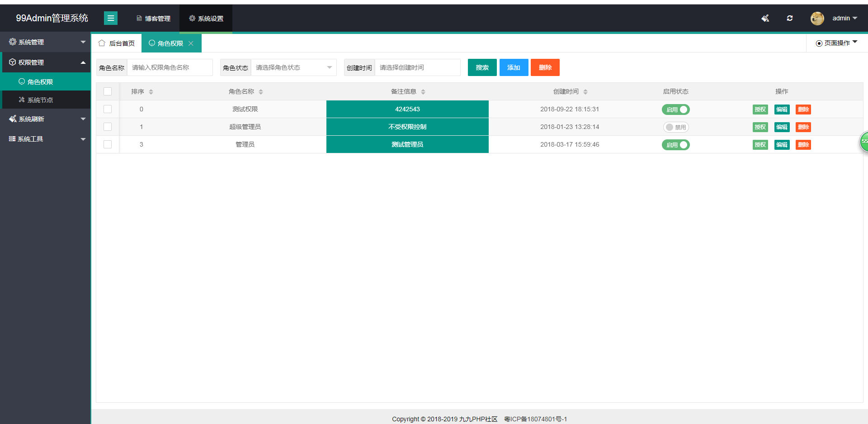Close the 角色权限 tab with X
The height and width of the screenshot is (424, 868).
(x=191, y=43)
